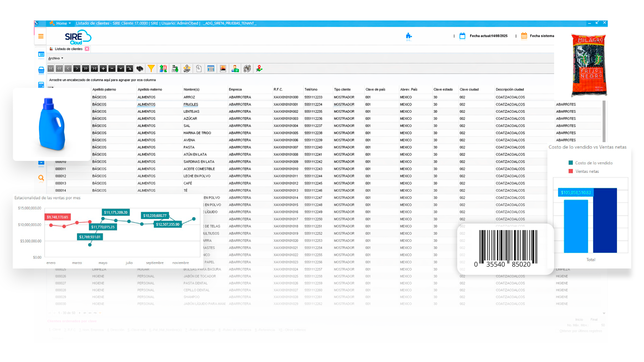Click the binoculars search icon in the toolbar
Screen dimensions: 644x362
coord(140,69)
